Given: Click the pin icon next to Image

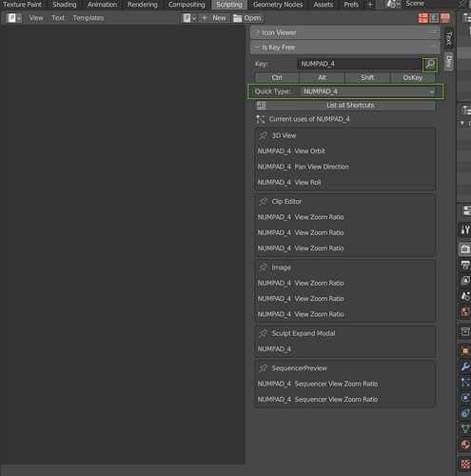Looking at the screenshot, I should coord(263,268).
